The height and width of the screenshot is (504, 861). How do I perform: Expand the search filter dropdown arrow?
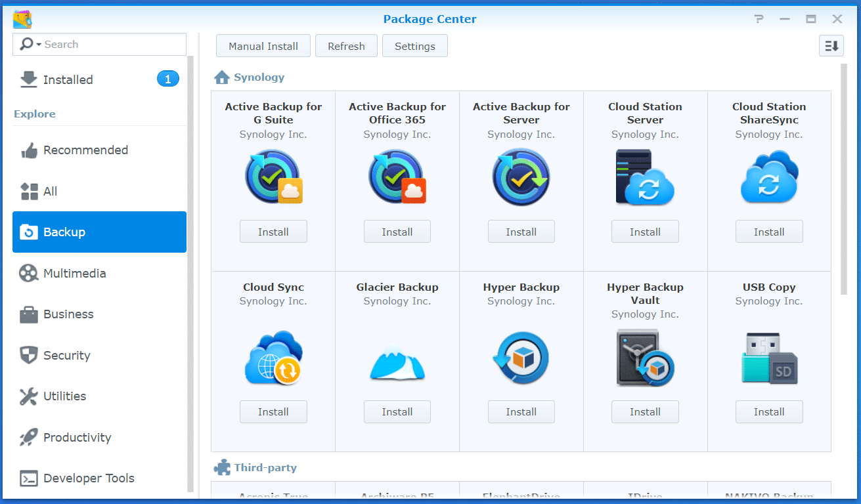click(39, 45)
